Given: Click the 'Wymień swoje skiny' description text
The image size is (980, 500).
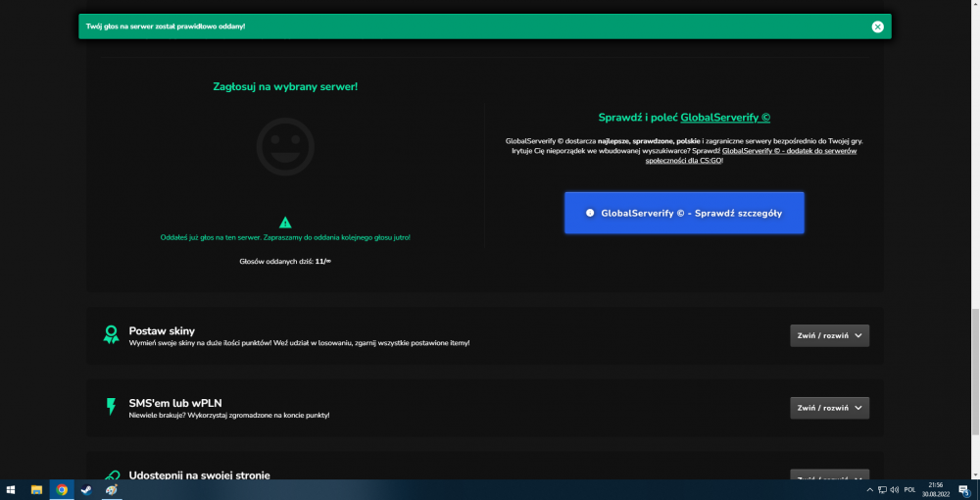Looking at the screenshot, I should (x=299, y=343).
